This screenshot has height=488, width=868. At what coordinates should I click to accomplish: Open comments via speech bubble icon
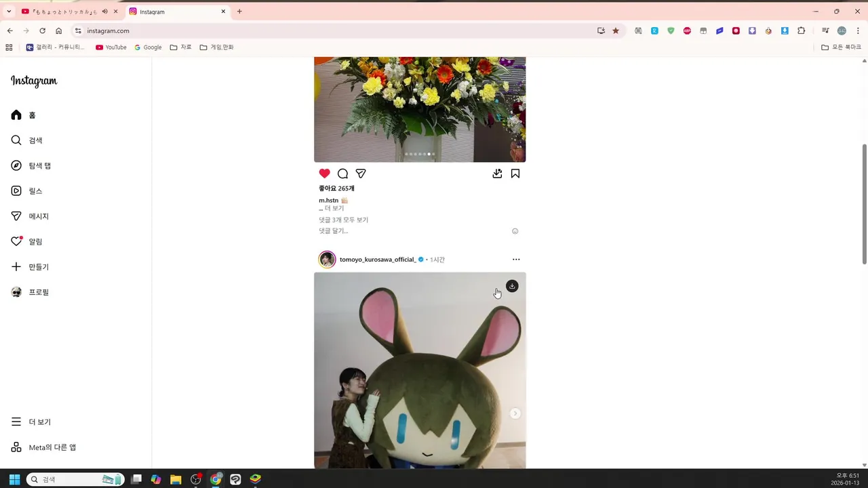[342, 174]
